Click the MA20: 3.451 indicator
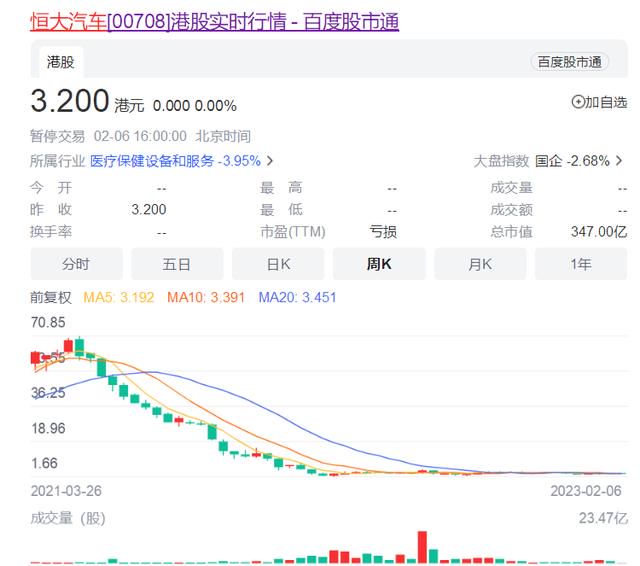This screenshot has height=566, width=640. coord(298,297)
